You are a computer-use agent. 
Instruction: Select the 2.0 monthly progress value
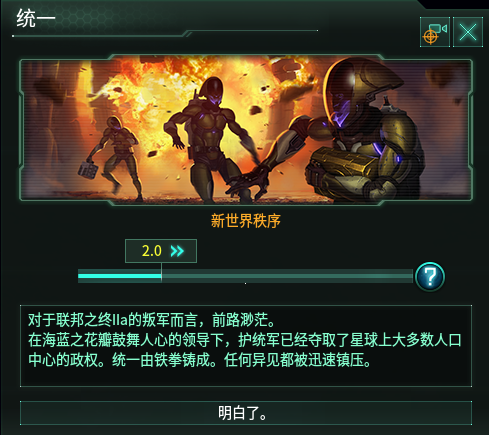point(152,251)
